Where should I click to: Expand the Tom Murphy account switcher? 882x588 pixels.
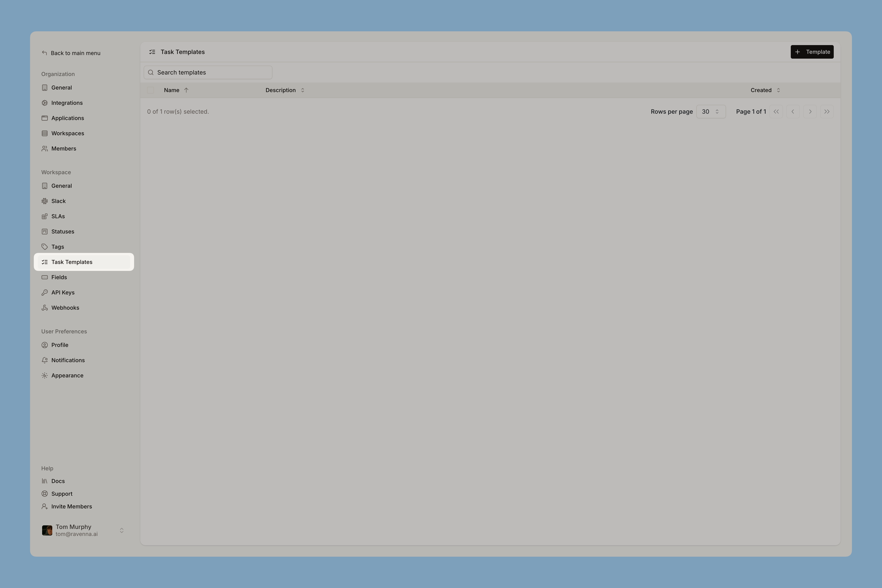click(121, 530)
